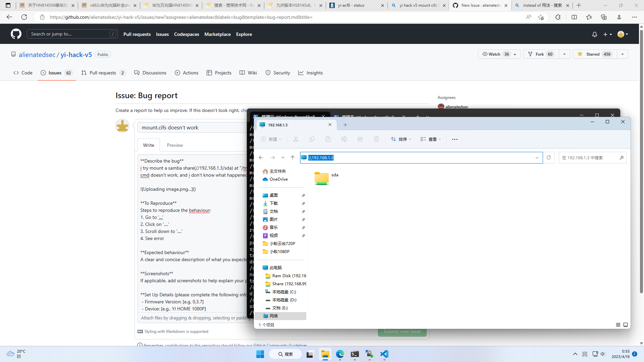Viewport: 644px width, 362px height.
Task: Switch Explorer to details view
Action: click(x=618, y=325)
